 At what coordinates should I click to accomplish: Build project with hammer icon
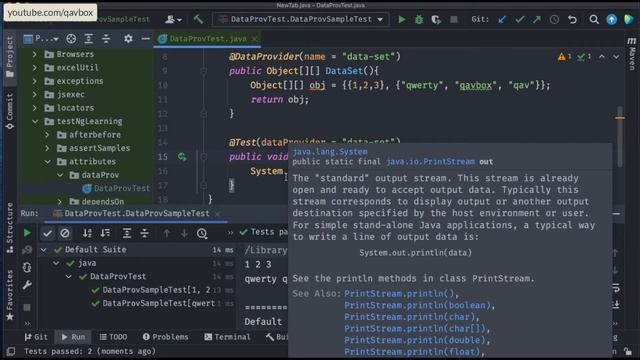pyautogui.click(x=198, y=19)
